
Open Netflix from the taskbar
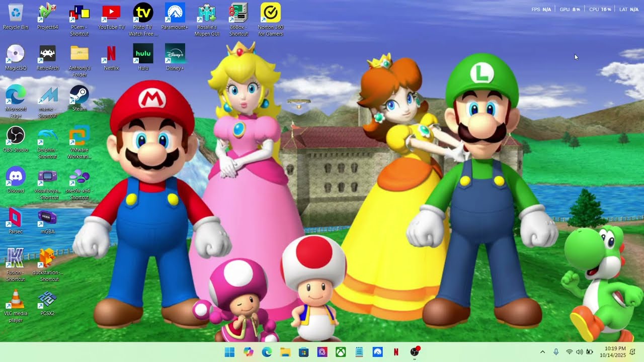396,352
